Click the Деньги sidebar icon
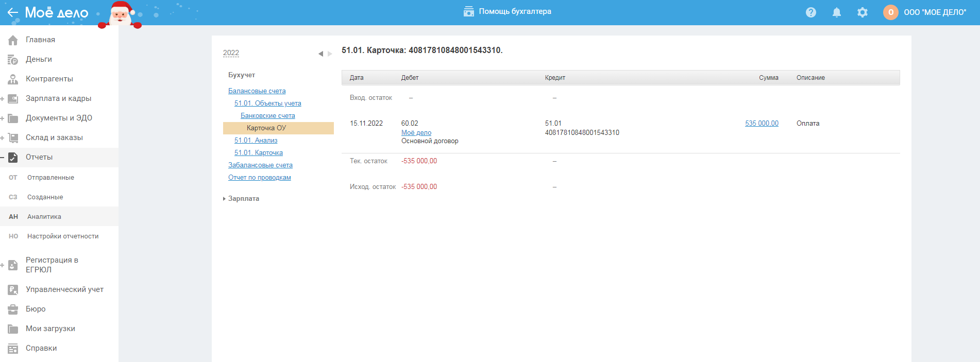Viewport: 980px width, 362px height. tap(13, 60)
